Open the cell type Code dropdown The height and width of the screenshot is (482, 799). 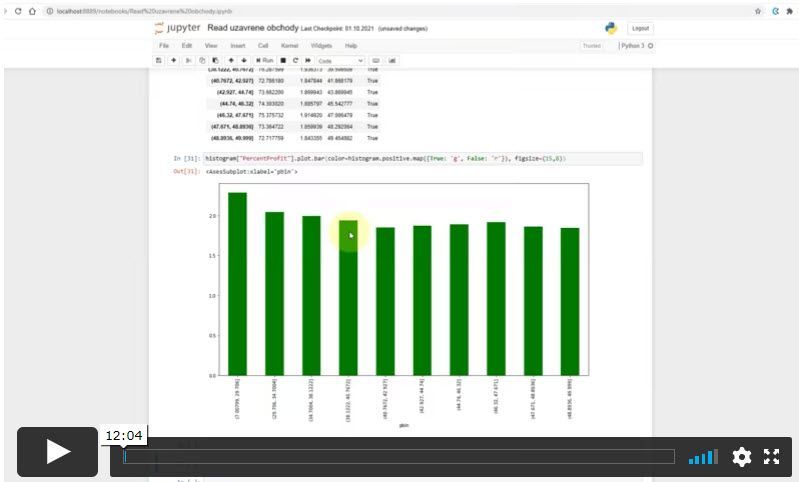tap(340, 61)
